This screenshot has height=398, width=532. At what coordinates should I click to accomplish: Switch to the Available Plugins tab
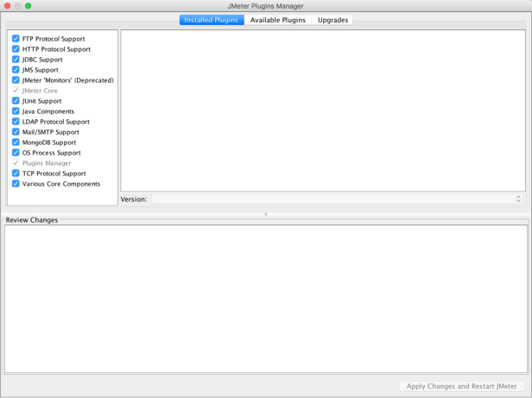point(277,20)
